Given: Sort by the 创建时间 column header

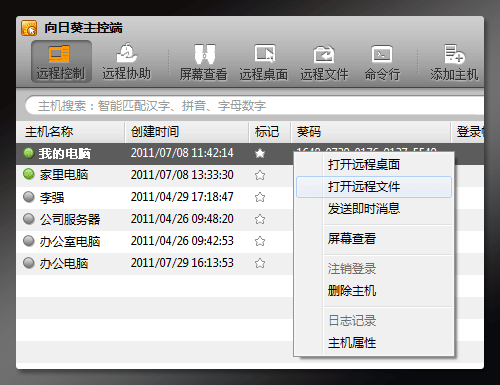Looking at the screenshot, I should [187, 132].
